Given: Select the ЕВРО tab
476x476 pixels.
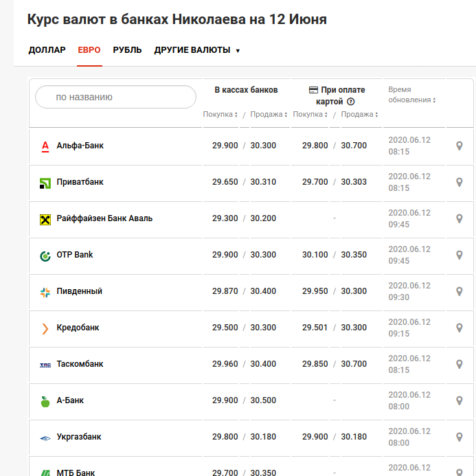Looking at the screenshot, I should 89,50.
